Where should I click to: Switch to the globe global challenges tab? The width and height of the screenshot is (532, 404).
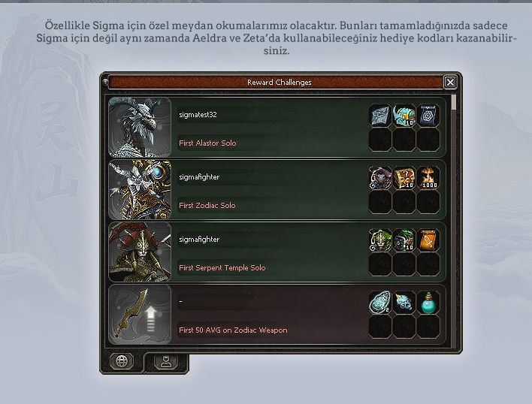point(122,361)
